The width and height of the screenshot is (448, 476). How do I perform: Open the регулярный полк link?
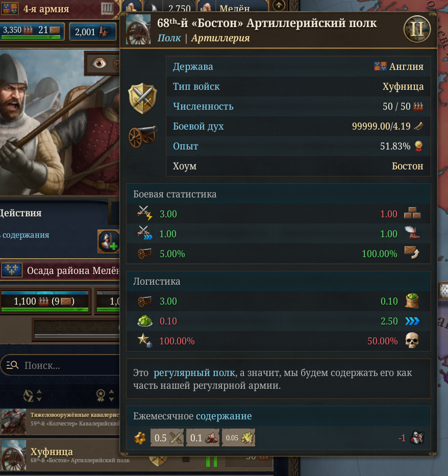pos(194,372)
